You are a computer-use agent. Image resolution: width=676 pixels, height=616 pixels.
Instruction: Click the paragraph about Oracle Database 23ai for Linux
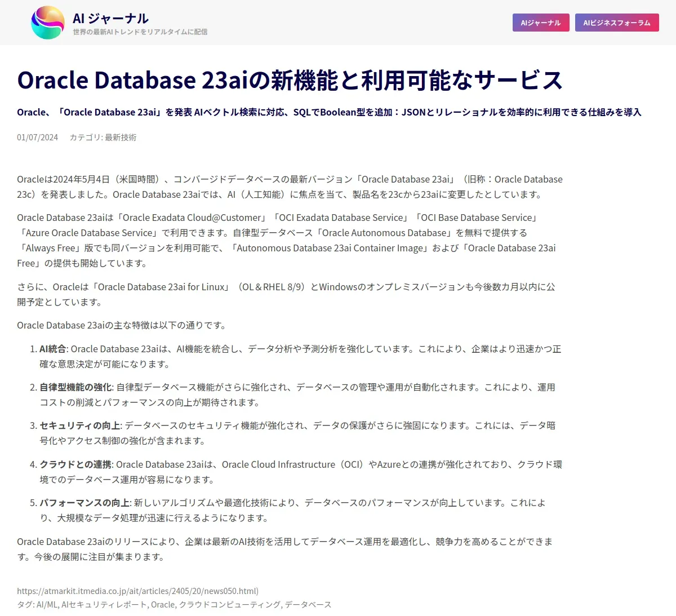click(x=286, y=294)
